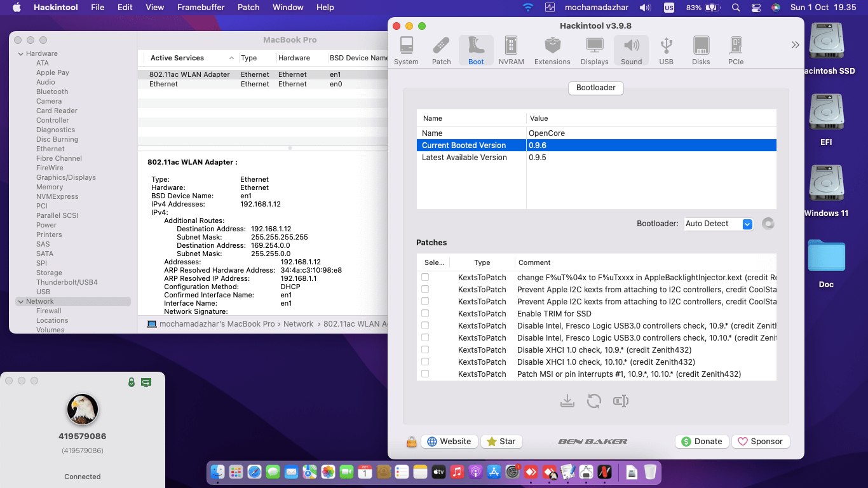Click the Website button

[449, 442]
